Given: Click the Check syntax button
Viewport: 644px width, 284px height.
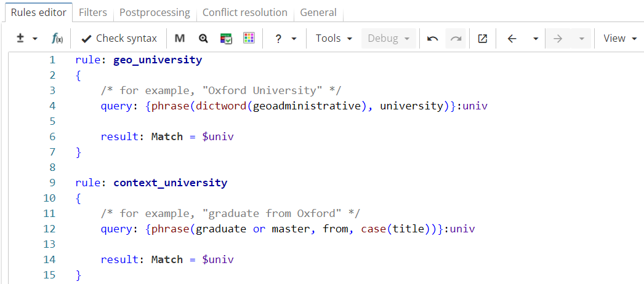Looking at the screenshot, I should (x=119, y=39).
